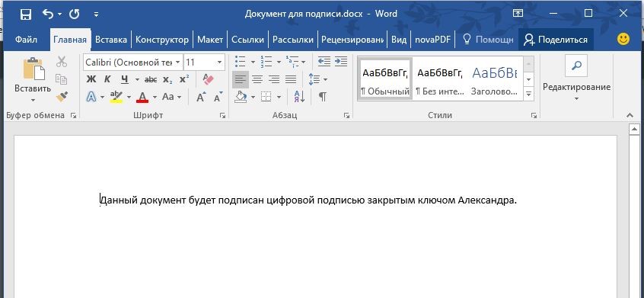Sort the text alphabetically

coord(299,97)
